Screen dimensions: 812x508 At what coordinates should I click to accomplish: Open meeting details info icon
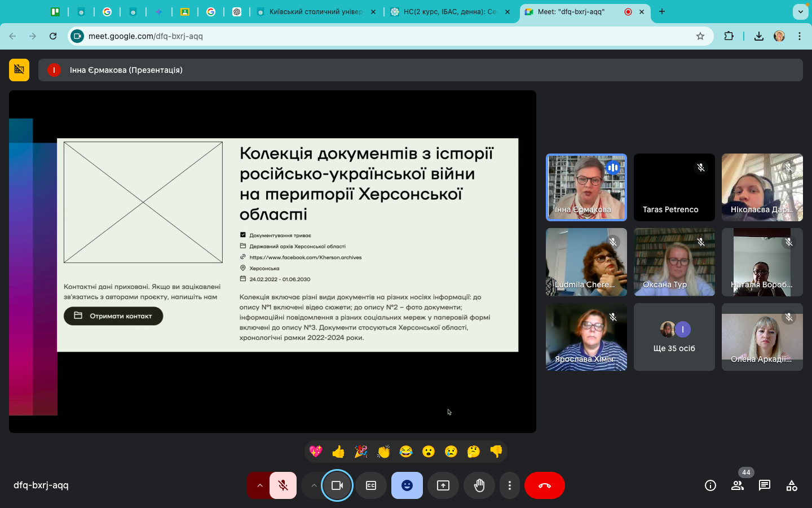coord(710,485)
